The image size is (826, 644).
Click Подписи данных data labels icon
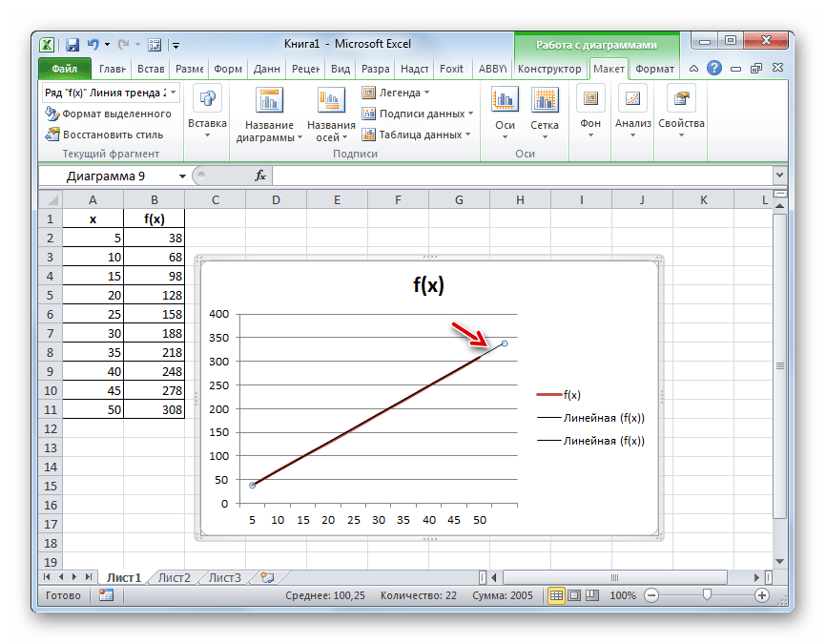click(x=368, y=114)
